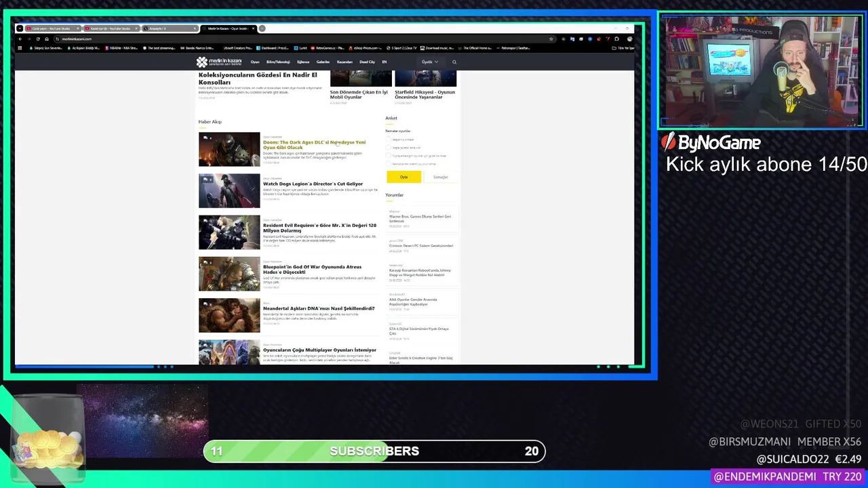This screenshot has height=488, width=868.
Task: Open the eShop-Prices.com bookmark
Action: (x=366, y=48)
